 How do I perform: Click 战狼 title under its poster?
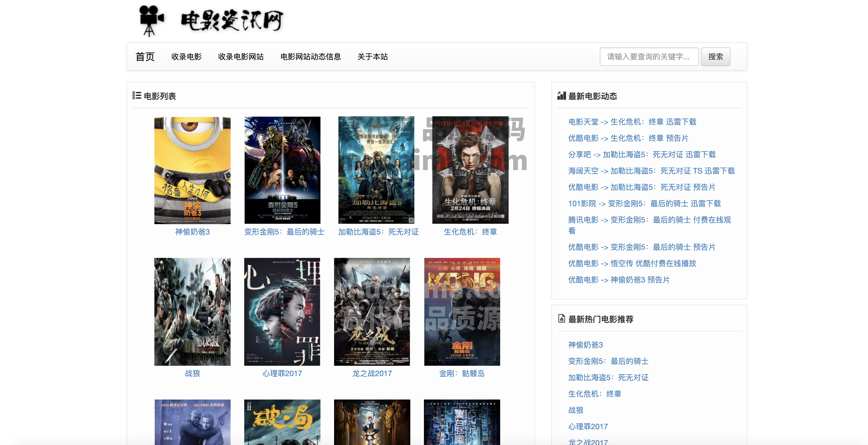(192, 374)
